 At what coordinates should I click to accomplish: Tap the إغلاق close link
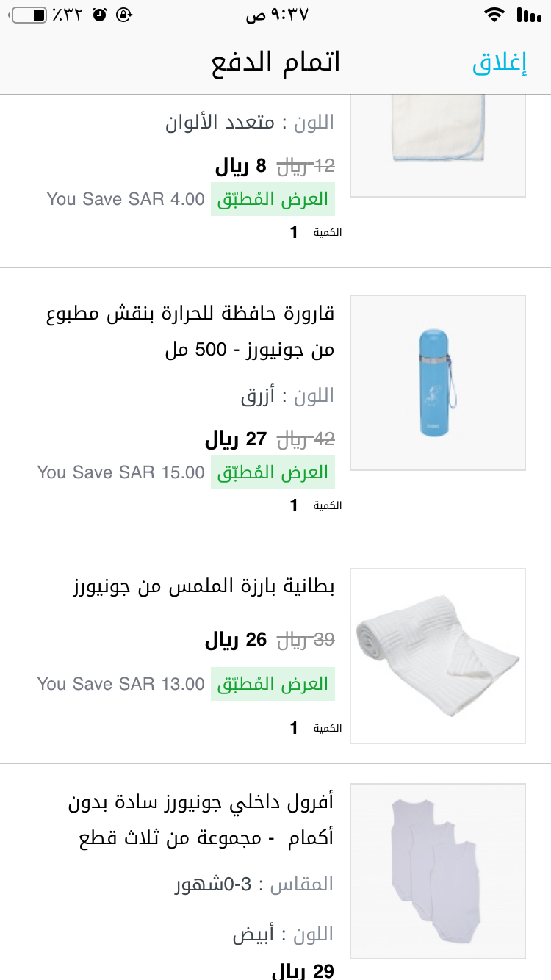500,63
